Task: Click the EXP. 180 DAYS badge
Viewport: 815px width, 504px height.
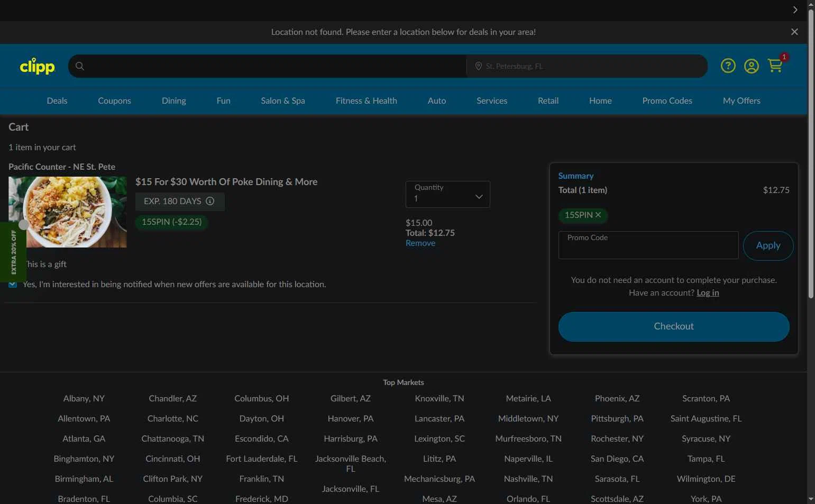Action: click(180, 201)
